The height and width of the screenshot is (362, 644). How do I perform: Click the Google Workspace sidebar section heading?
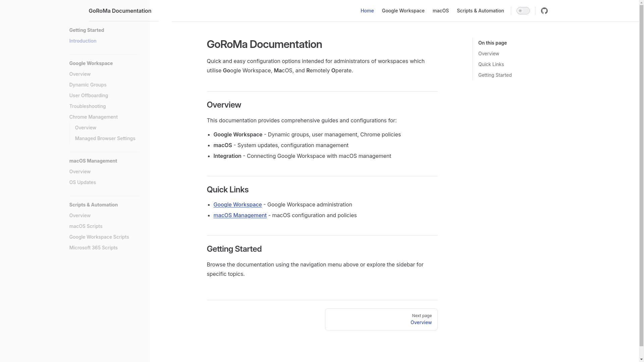pos(91,63)
